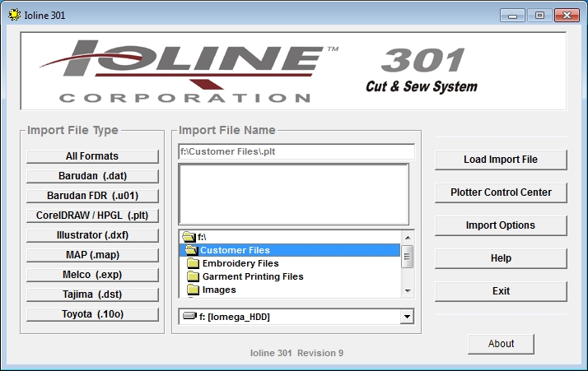Choose Barudan FDR (.u01) format
The width and height of the screenshot is (588, 371).
[92, 196]
